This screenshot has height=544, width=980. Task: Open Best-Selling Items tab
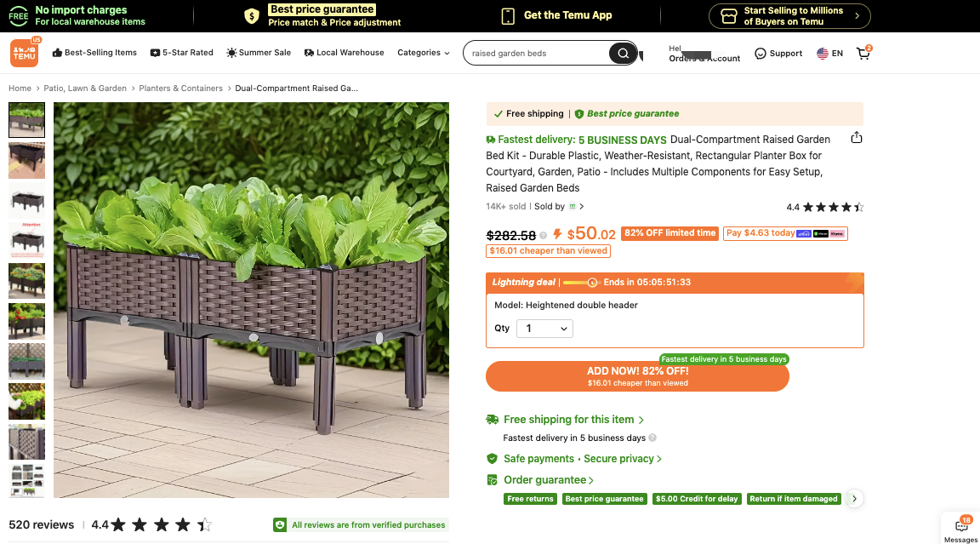click(x=94, y=53)
